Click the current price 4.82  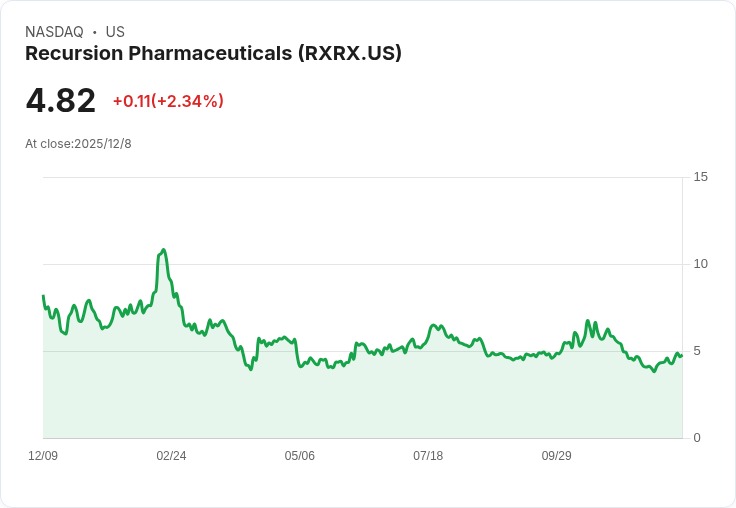pos(61,100)
